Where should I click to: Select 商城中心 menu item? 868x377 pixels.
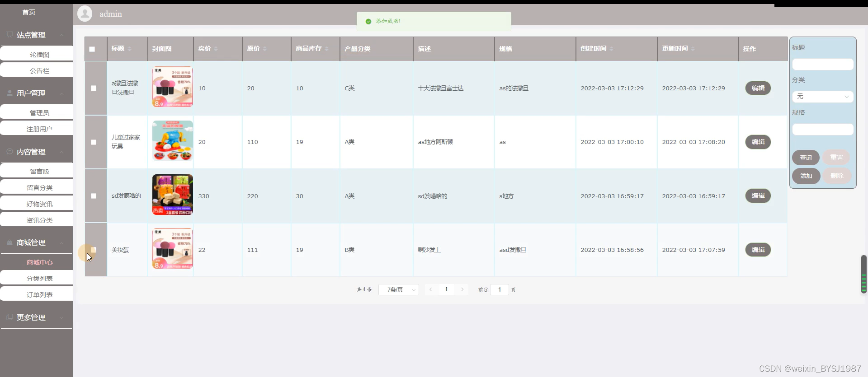[x=37, y=262]
